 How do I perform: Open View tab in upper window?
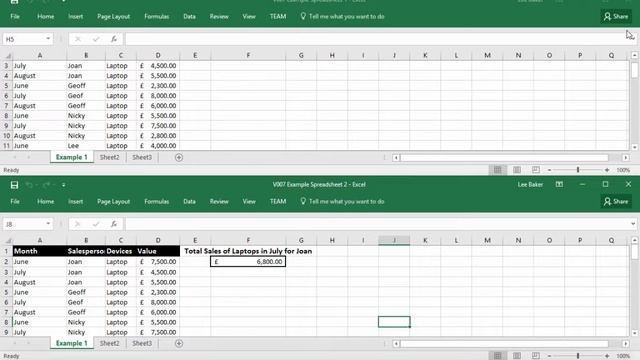[x=249, y=16]
